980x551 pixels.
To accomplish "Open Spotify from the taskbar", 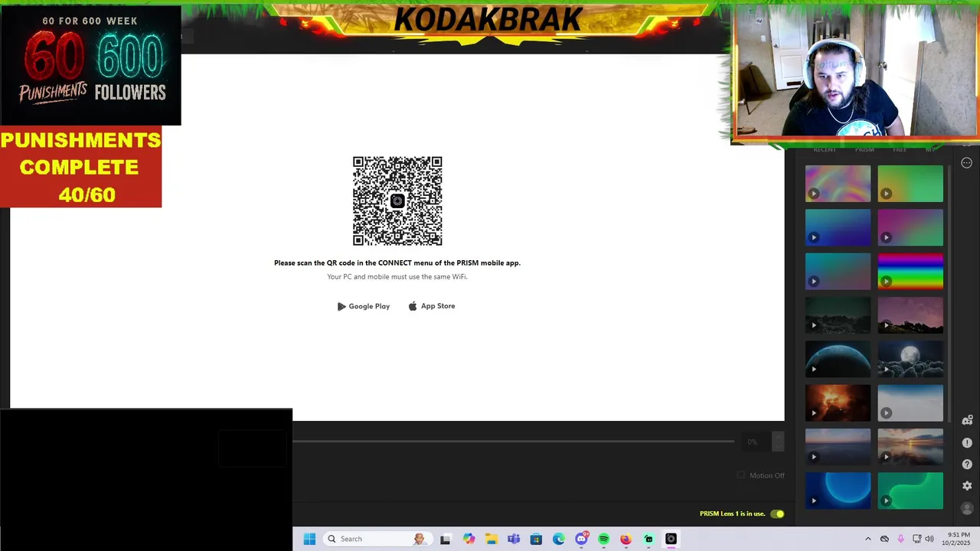I will coord(603,539).
